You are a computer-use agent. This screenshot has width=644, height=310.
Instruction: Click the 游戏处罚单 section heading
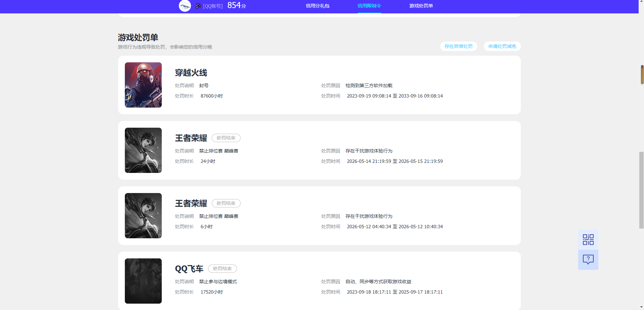coord(138,37)
